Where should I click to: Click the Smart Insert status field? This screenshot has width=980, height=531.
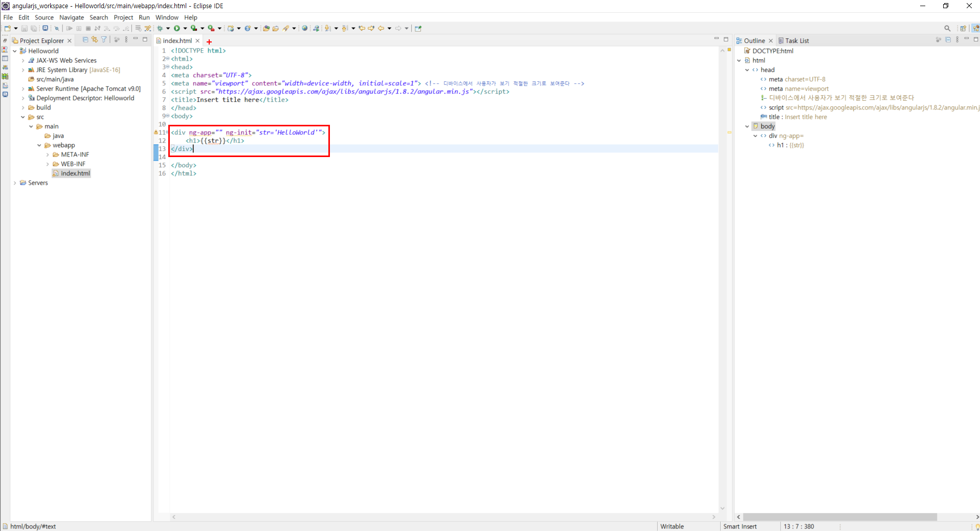[x=740, y=526]
